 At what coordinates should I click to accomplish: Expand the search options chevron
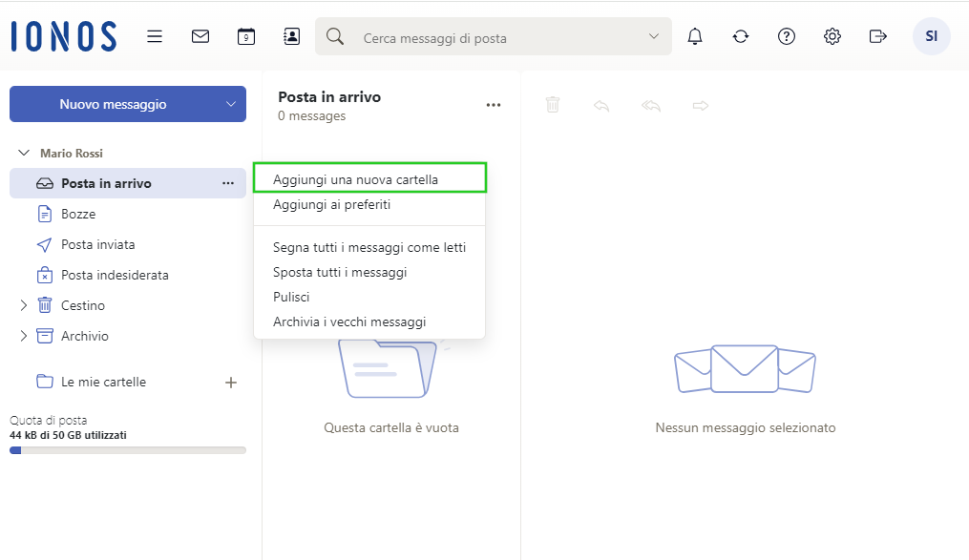click(654, 36)
